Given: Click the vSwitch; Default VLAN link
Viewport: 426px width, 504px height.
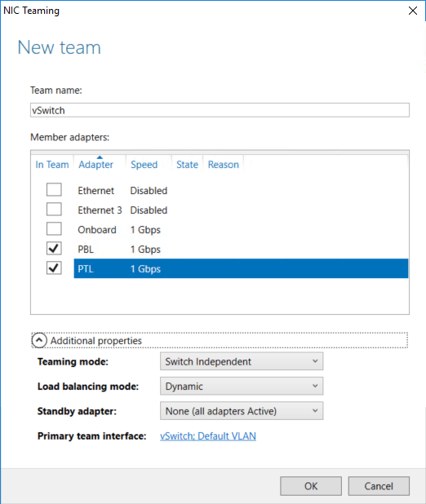Looking at the screenshot, I should 208,435.
